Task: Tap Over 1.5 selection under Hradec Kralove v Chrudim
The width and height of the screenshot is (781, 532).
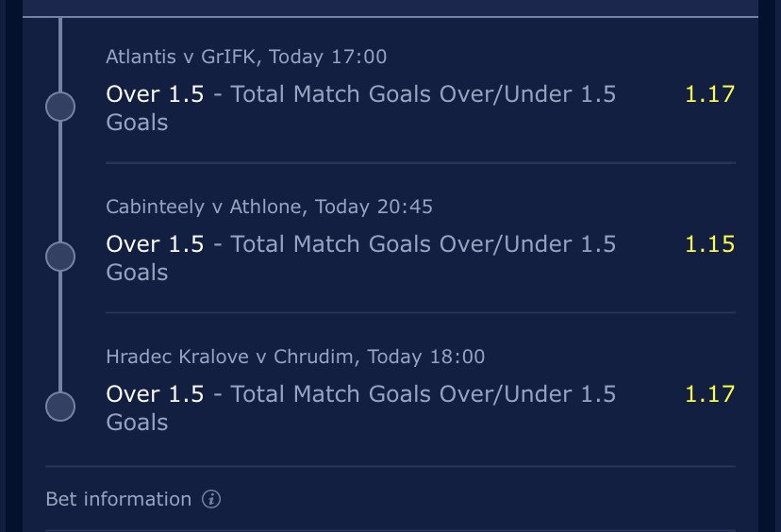Action: pos(155,393)
